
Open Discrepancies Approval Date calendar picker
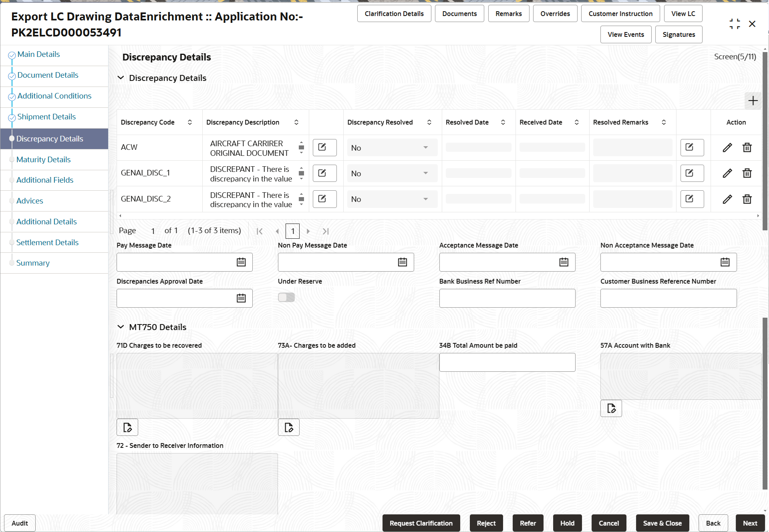[241, 298]
